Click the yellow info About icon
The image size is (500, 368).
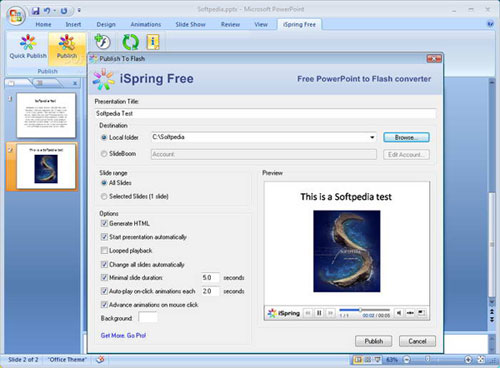point(153,42)
